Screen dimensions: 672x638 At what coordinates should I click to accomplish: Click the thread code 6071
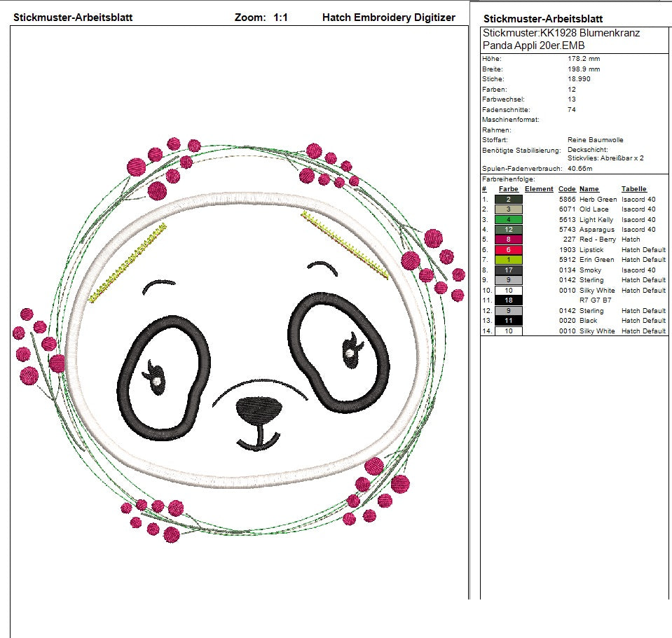pyautogui.click(x=567, y=209)
